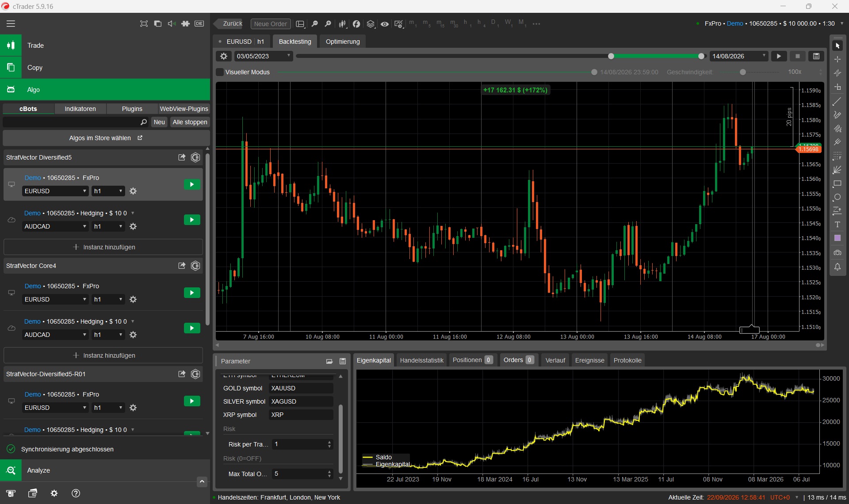Screen dimensions: 849x504
Task: Select m15 timeframe
Action: pyautogui.click(x=440, y=23)
